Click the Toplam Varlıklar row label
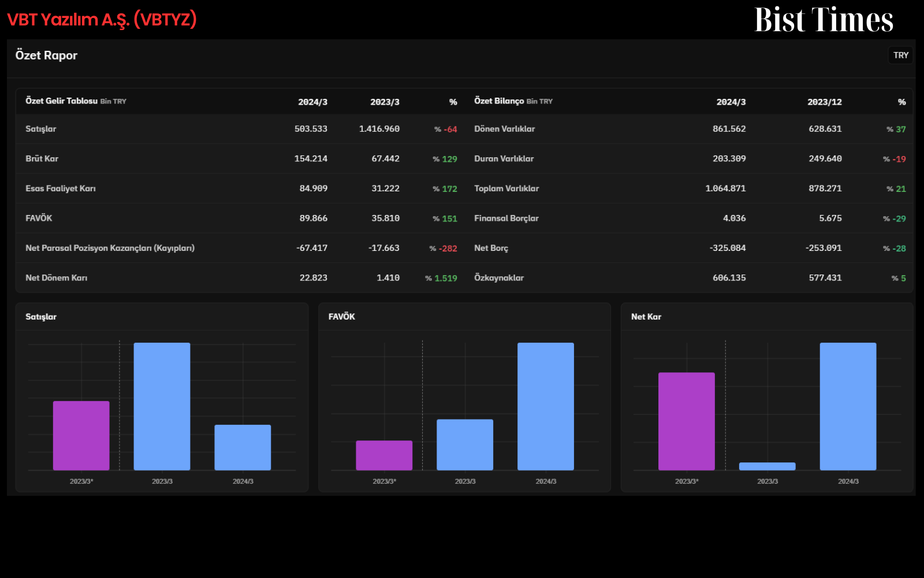The image size is (924, 578). tap(506, 188)
